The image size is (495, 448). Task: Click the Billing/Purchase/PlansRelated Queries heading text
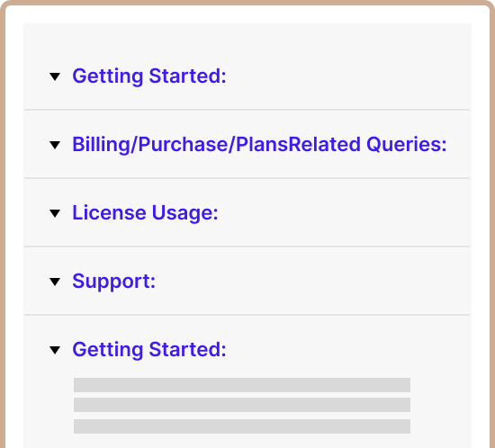pyautogui.click(x=259, y=145)
